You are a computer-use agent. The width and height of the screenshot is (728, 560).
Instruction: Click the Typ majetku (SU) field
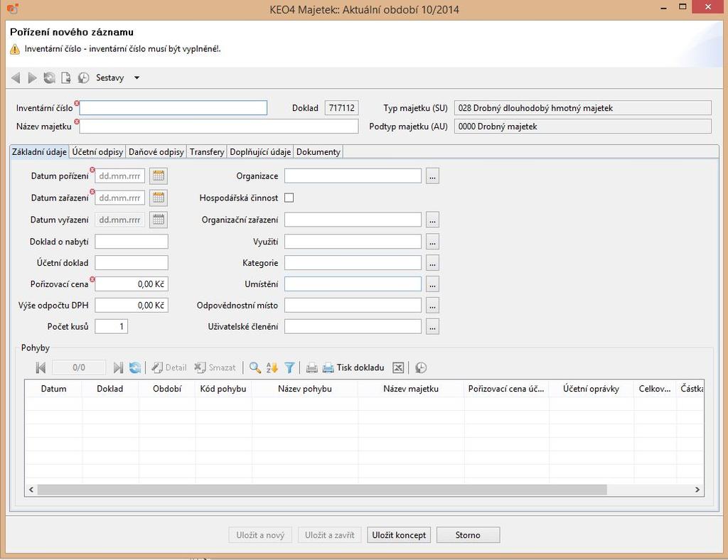click(583, 107)
